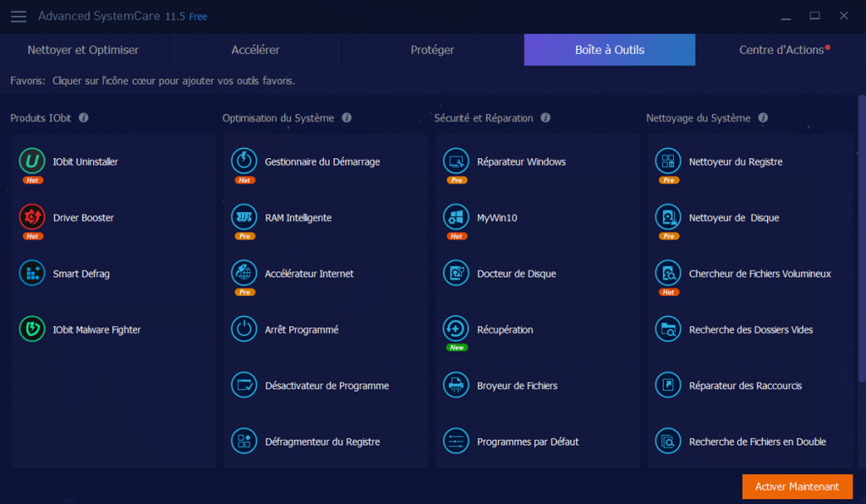Click the Désactivateur de Programme text

327,386
